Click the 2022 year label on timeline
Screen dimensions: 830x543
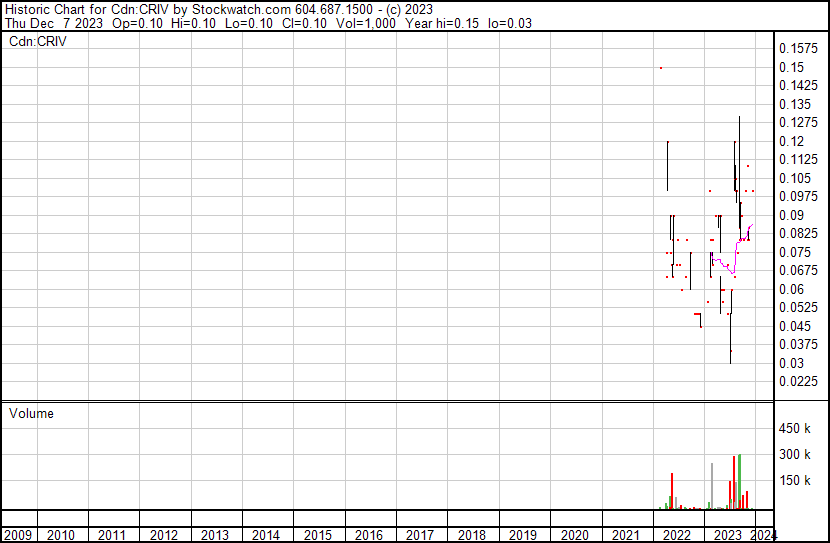click(678, 535)
